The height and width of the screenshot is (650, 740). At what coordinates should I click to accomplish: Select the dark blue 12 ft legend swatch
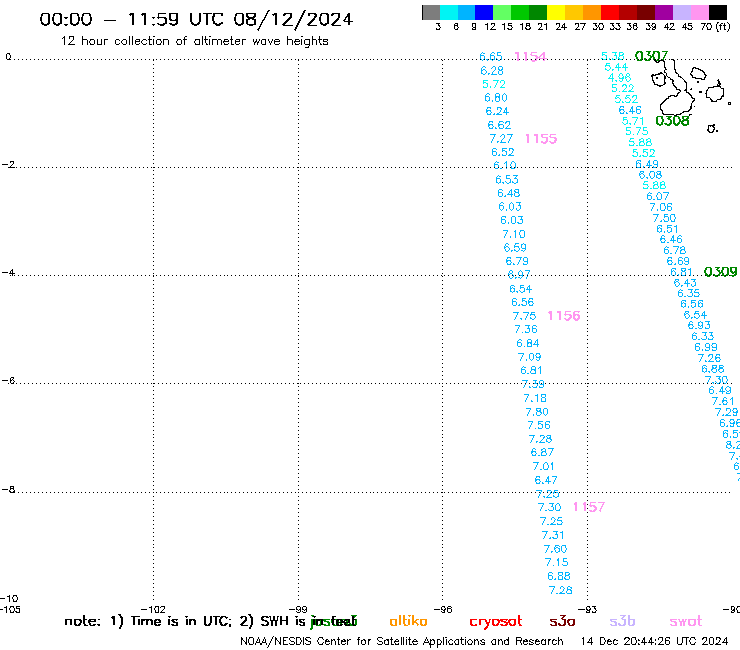pyautogui.click(x=484, y=12)
